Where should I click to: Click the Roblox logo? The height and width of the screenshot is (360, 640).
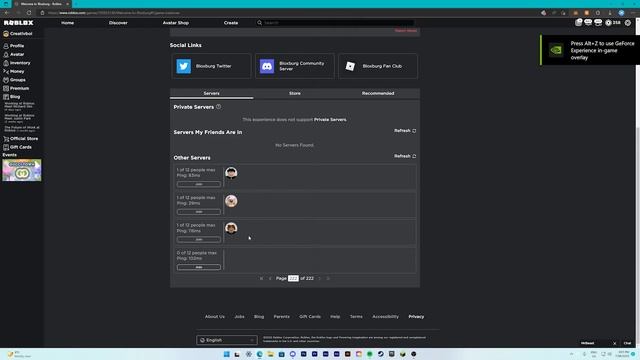click(x=18, y=23)
